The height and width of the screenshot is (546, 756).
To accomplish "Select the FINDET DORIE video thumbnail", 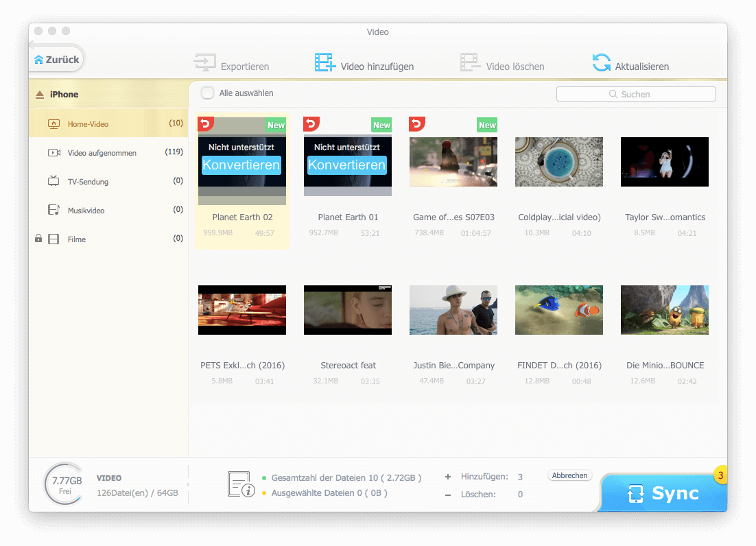I will tap(558, 310).
